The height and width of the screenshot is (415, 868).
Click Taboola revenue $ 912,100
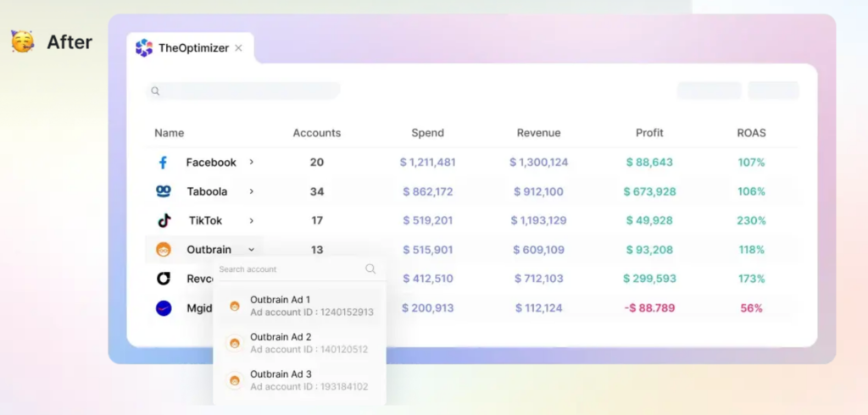[538, 191]
